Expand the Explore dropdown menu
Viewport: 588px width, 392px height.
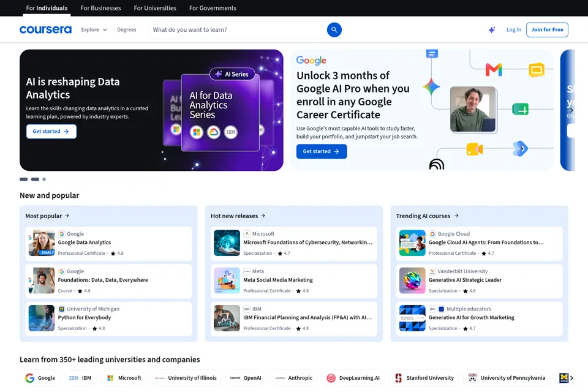coord(94,29)
